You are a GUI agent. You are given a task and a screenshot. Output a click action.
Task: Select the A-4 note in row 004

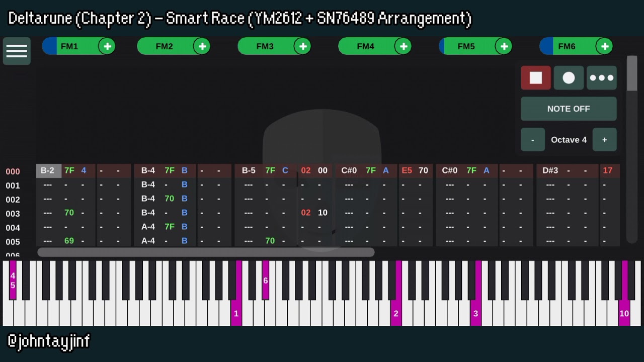pos(148,227)
